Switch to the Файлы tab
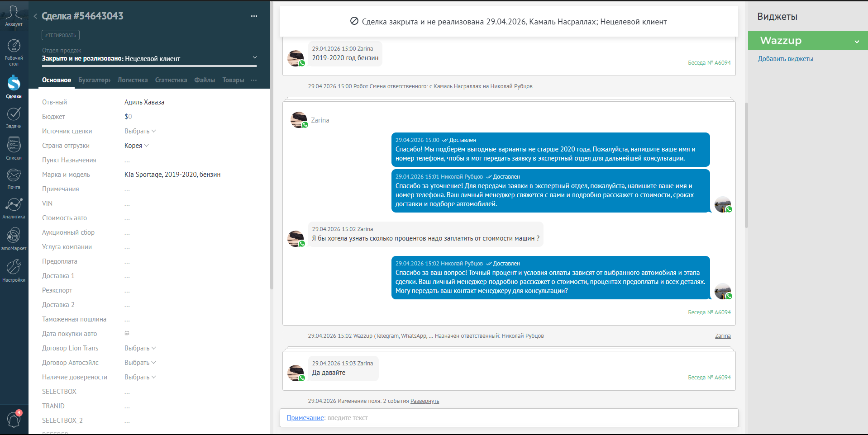Viewport: 868px width, 435px height. (205, 80)
